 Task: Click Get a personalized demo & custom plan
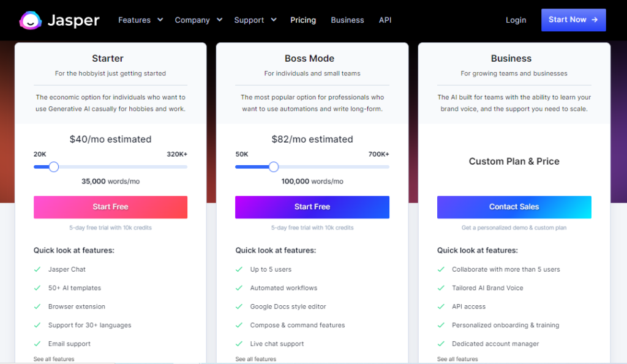[x=514, y=228]
